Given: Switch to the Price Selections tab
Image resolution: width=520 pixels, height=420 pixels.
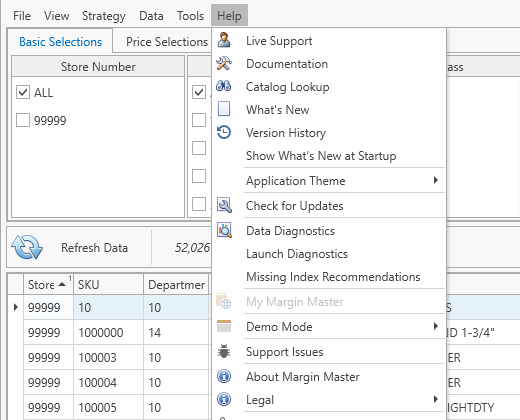Looking at the screenshot, I should point(167,42).
